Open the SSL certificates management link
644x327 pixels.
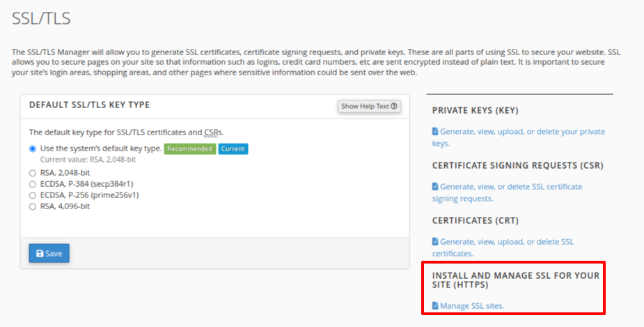pos(506,242)
